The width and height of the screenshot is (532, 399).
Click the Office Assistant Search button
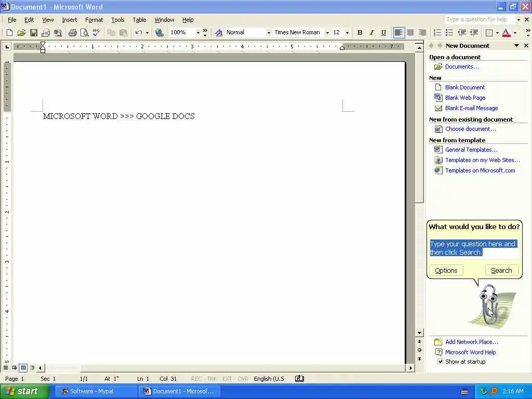(x=501, y=270)
